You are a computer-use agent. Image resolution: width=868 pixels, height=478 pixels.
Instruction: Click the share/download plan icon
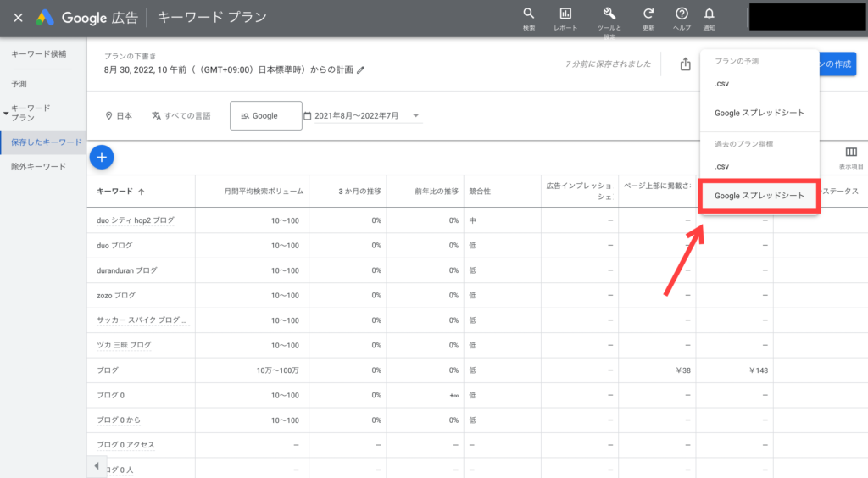pyautogui.click(x=685, y=64)
